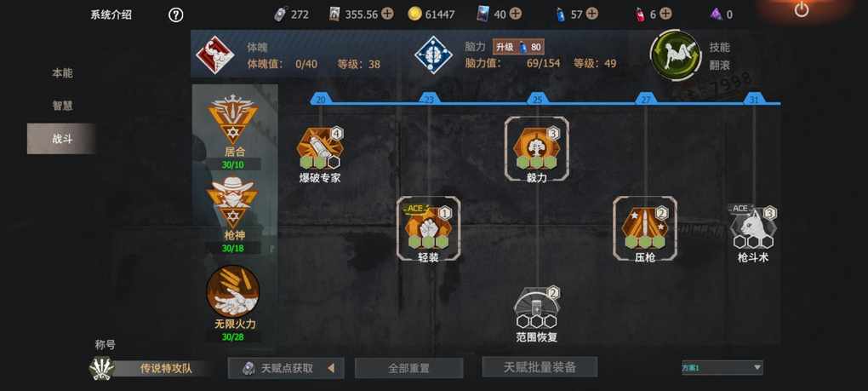Switch to the 本能 tab

pyautogui.click(x=62, y=73)
